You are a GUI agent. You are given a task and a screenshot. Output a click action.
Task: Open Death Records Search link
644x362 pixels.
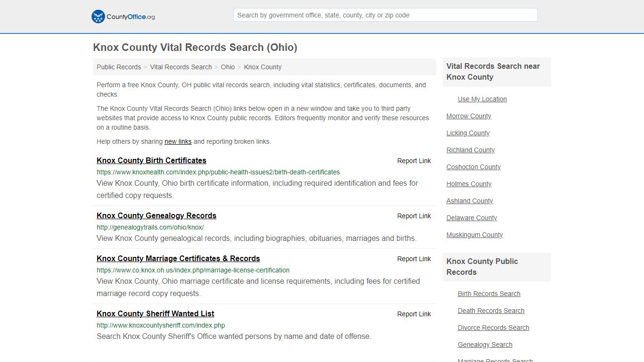491,311
